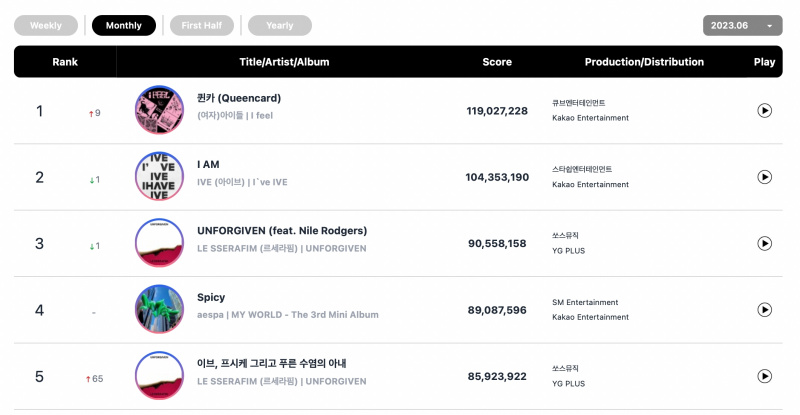Play the Queencard track
This screenshot has width=800, height=415.
(x=764, y=110)
